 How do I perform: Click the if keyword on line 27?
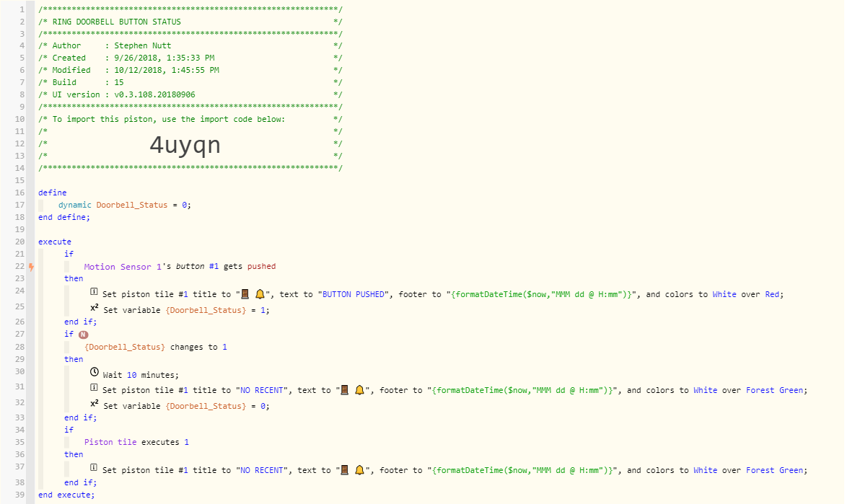click(x=69, y=335)
